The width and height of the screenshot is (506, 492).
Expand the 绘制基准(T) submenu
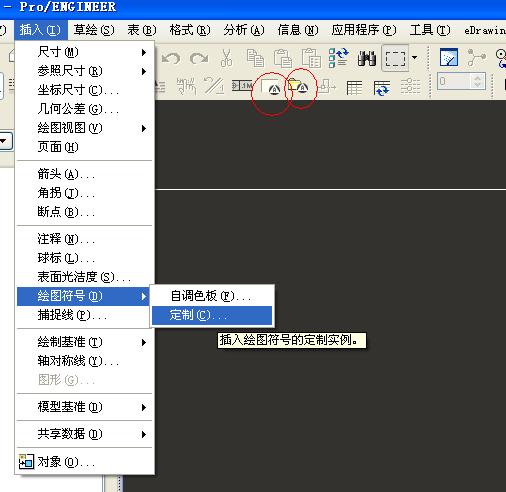pos(85,342)
